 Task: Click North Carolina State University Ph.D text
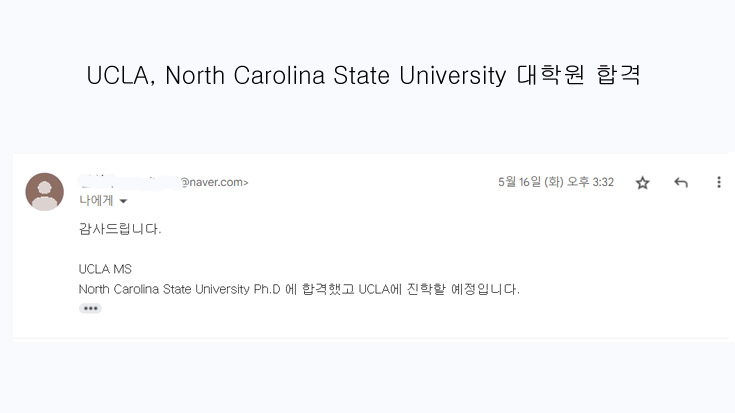click(x=179, y=289)
